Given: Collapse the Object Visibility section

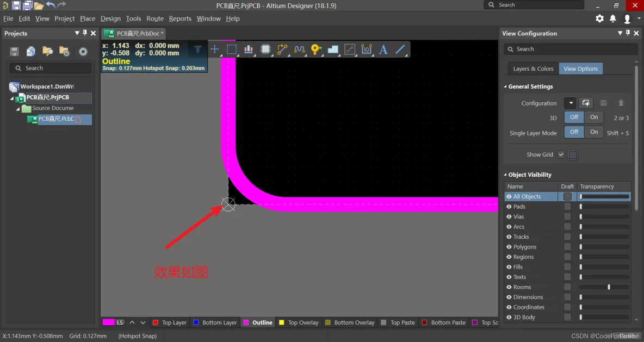Looking at the screenshot, I should pyautogui.click(x=505, y=175).
